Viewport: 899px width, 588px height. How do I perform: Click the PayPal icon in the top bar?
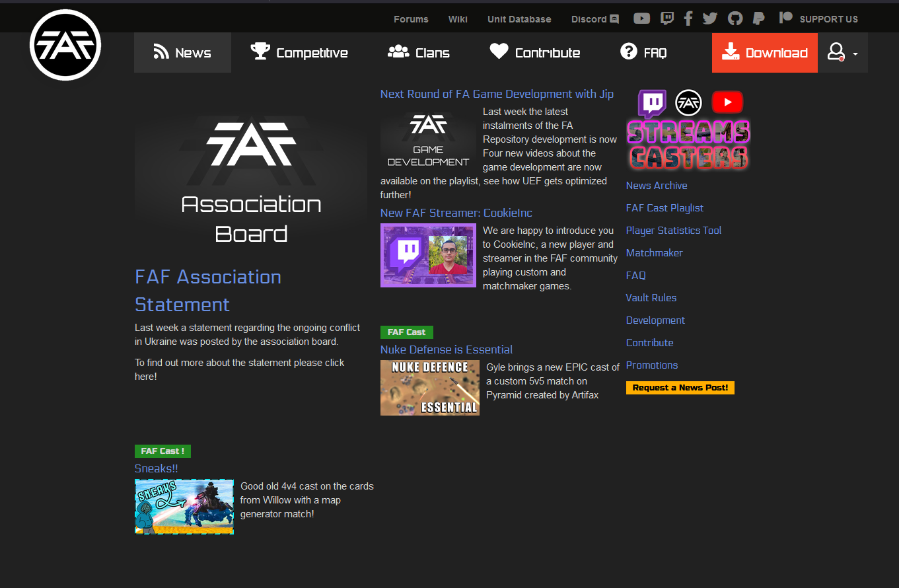click(x=759, y=18)
